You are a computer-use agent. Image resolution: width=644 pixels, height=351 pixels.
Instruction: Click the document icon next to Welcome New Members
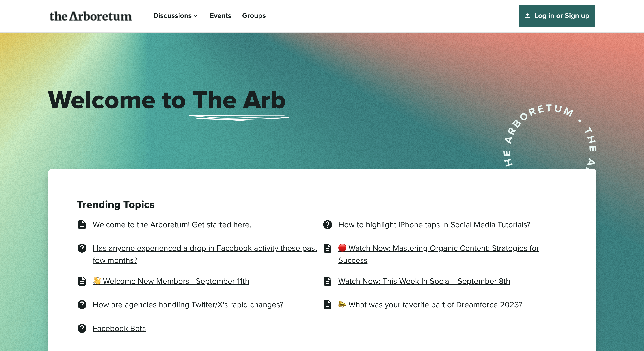(x=82, y=281)
